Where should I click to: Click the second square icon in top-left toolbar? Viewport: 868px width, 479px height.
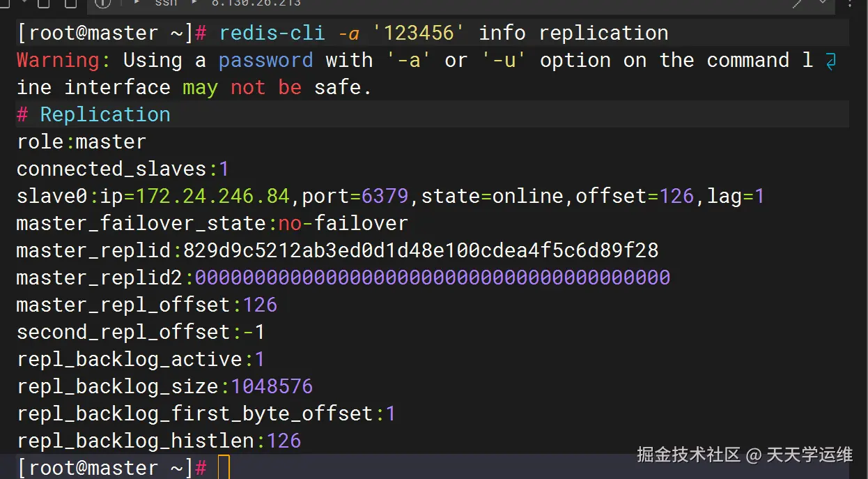[70, 3]
